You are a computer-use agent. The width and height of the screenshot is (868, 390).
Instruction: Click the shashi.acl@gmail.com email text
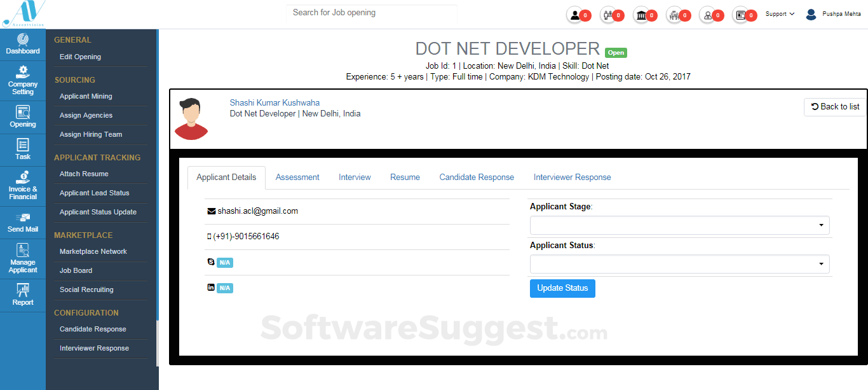coord(258,211)
